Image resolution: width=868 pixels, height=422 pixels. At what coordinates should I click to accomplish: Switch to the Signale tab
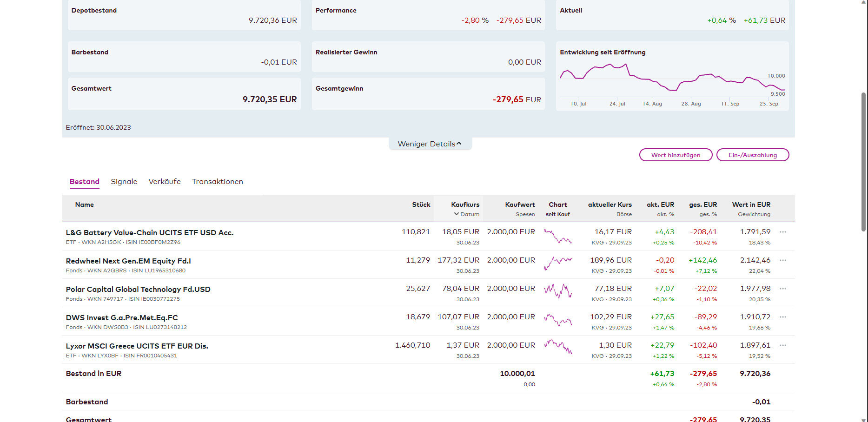[124, 182]
